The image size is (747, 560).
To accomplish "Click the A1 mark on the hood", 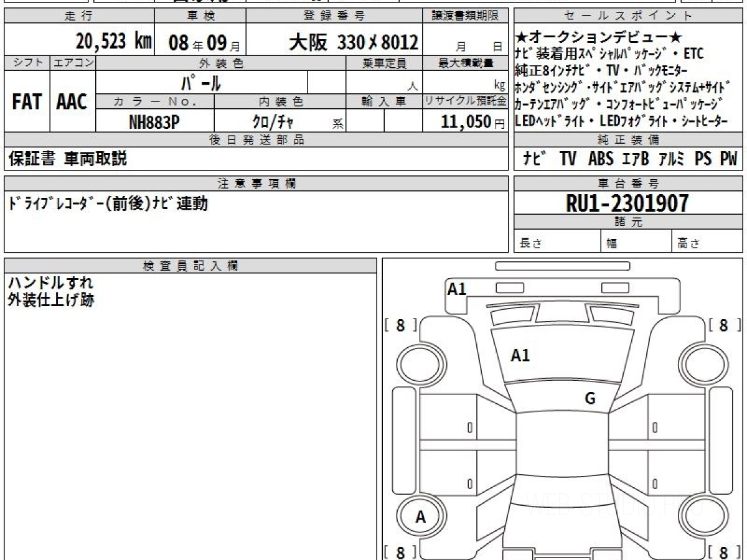I will point(520,355).
